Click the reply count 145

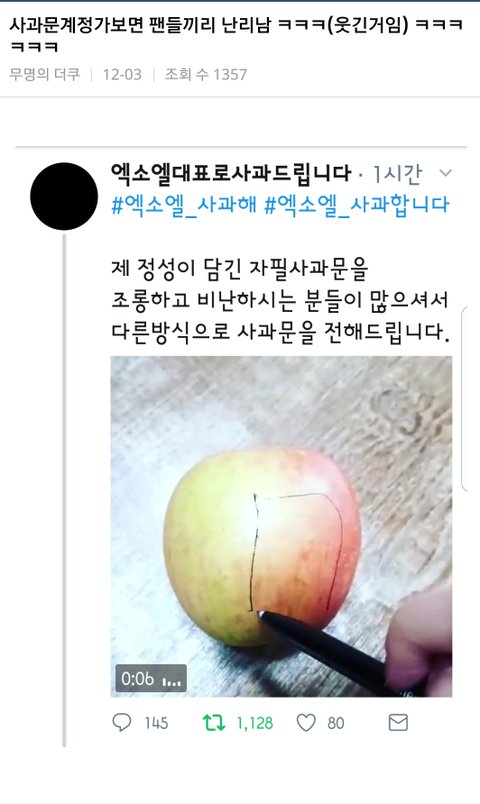pyautogui.click(x=156, y=723)
